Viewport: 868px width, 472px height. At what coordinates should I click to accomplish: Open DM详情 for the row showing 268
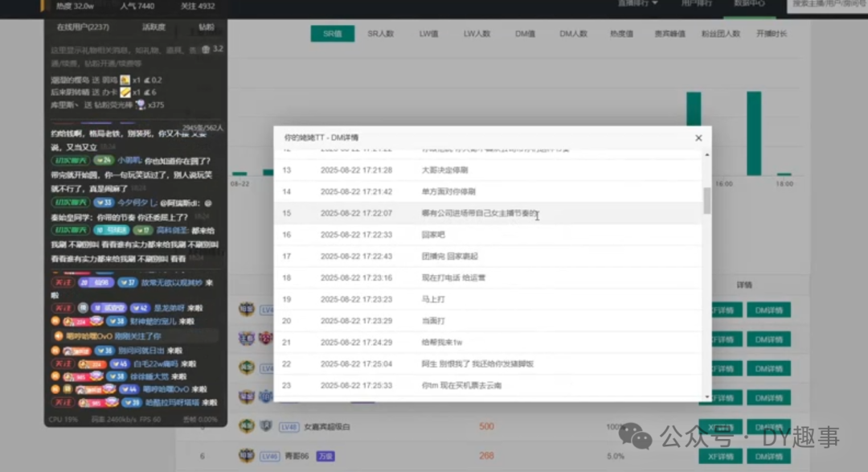tap(769, 457)
